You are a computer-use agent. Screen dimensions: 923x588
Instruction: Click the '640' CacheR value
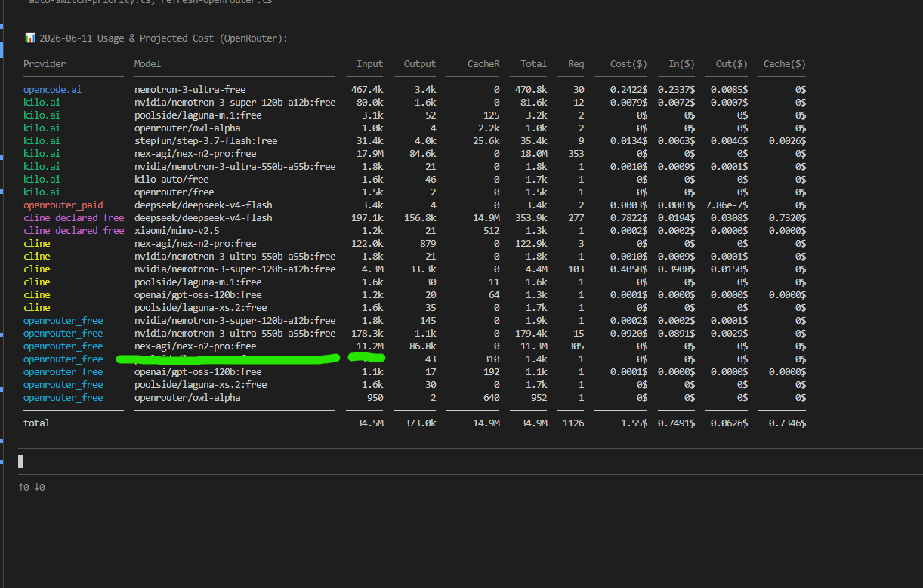coord(492,398)
